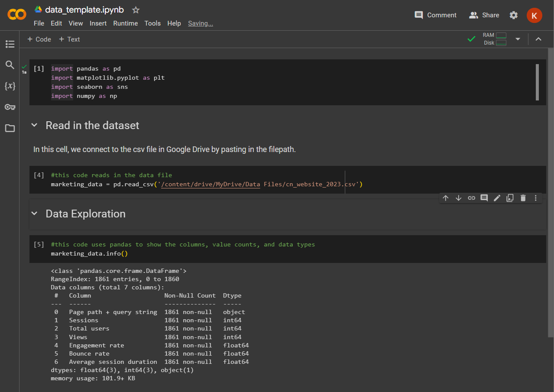Add a new Code cell
This screenshot has width=554, height=392.
(x=39, y=39)
